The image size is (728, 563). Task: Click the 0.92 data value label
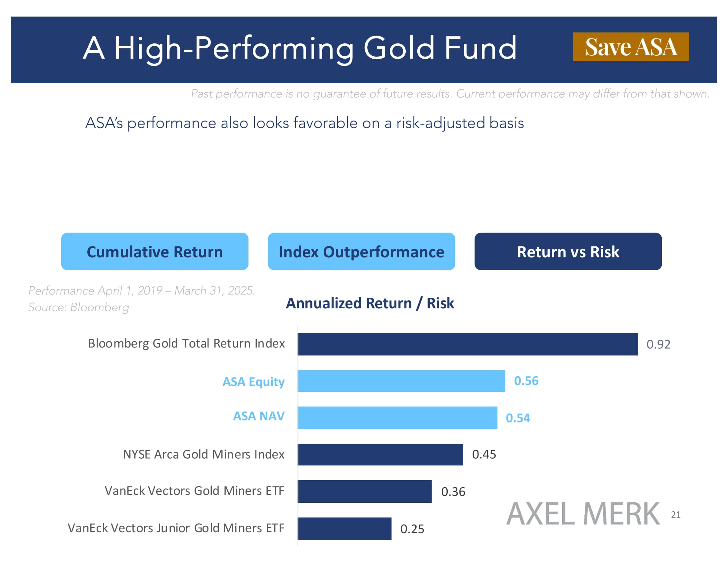point(658,344)
